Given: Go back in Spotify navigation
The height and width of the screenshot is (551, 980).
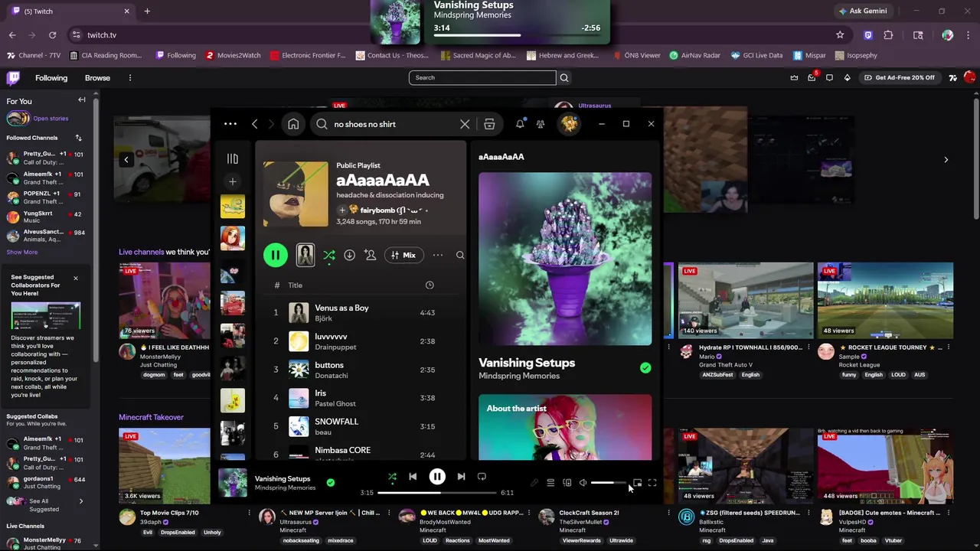Looking at the screenshot, I should 255,124.
